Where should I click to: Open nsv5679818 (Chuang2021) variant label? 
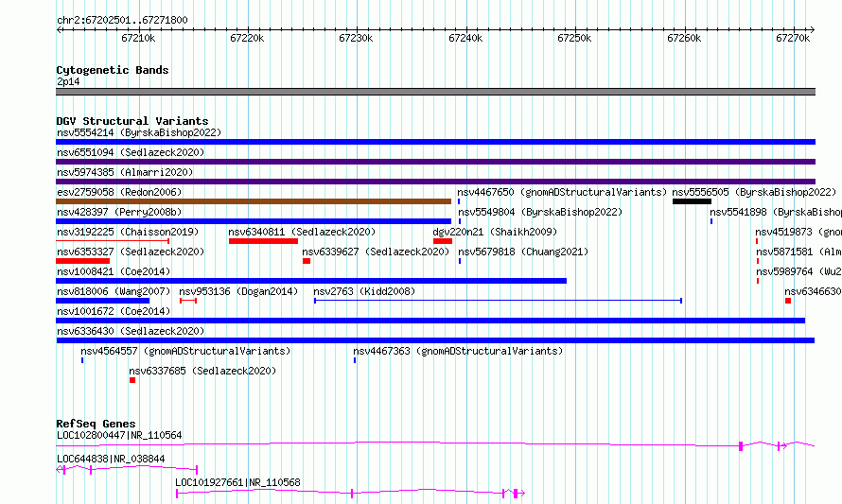pyautogui.click(x=523, y=252)
